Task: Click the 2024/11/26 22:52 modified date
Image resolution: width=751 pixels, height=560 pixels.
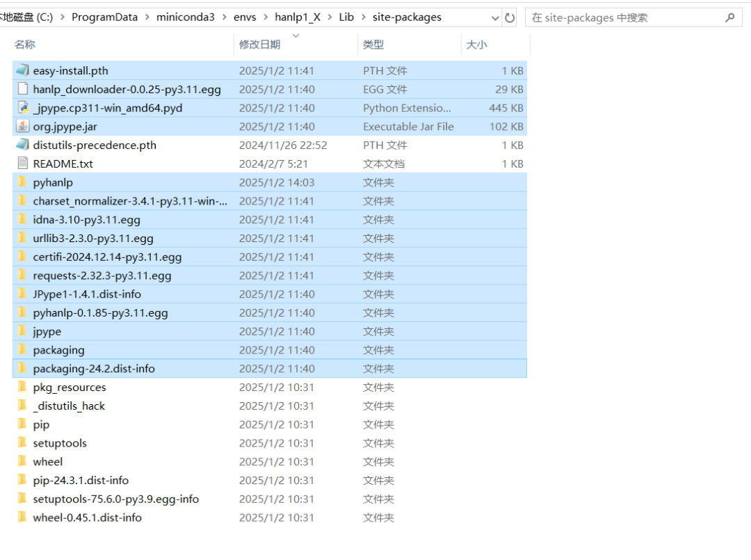Action: [x=283, y=145]
